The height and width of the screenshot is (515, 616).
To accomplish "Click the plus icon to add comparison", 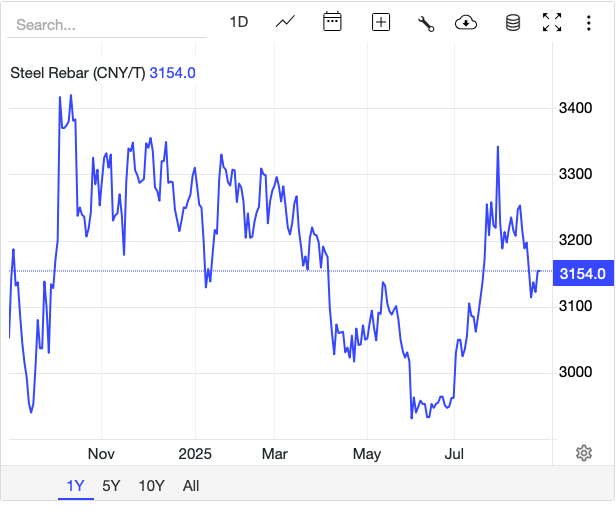I will pos(381,22).
